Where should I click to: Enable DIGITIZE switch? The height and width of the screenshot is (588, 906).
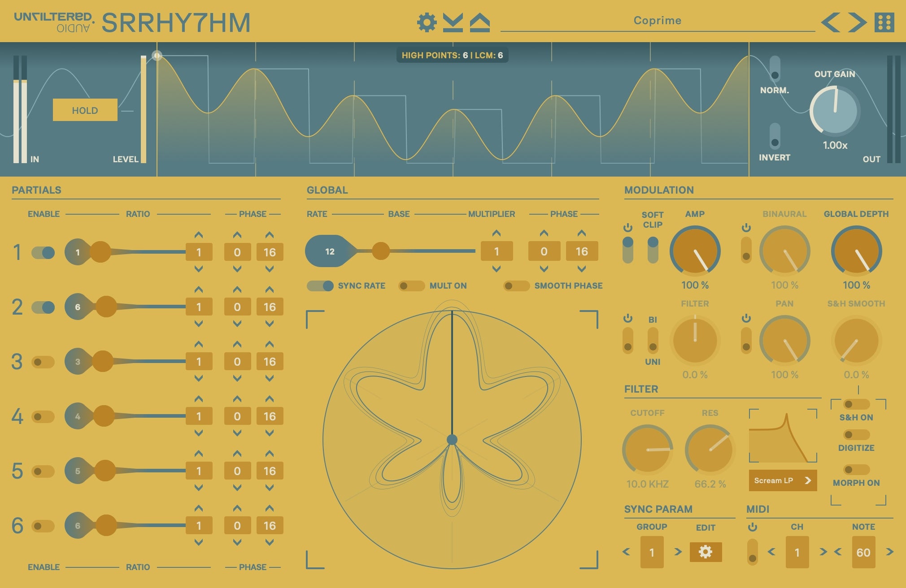(x=857, y=435)
